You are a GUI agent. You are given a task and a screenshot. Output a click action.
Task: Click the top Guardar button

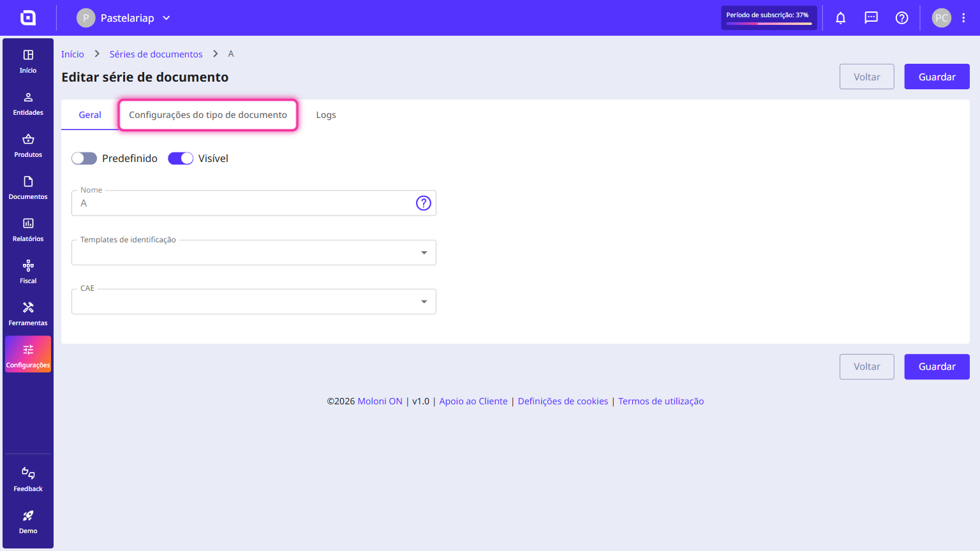point(937,77)
